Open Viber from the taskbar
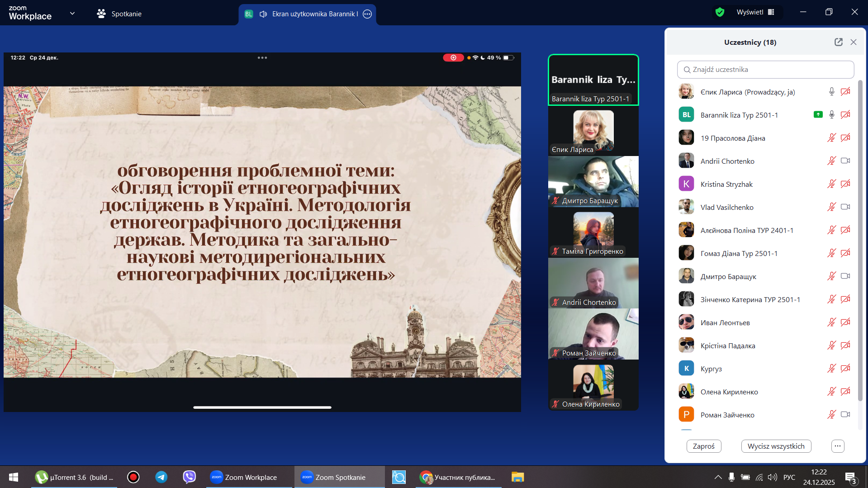 189,477
